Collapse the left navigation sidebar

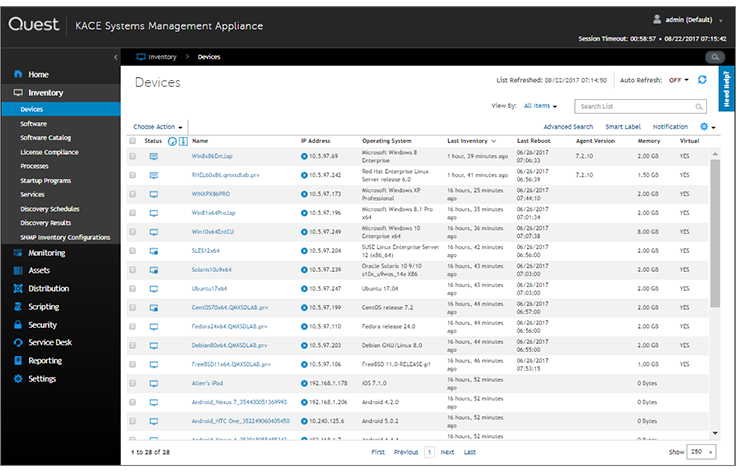pos(116,57)
